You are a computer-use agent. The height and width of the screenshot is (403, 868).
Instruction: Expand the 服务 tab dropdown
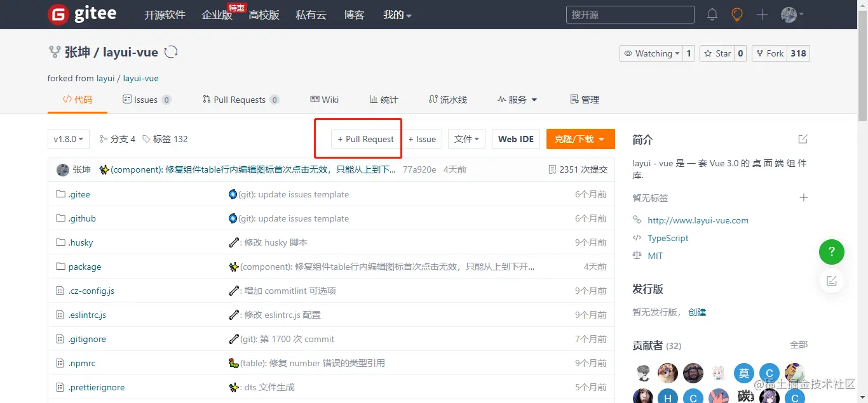pyautogui.click(x=517, y=100)
